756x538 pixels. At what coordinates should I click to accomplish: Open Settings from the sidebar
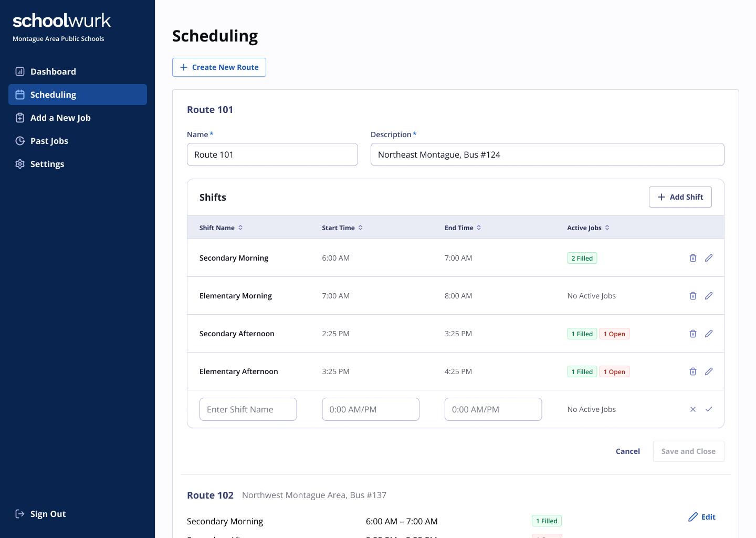[x=47, y=164]
